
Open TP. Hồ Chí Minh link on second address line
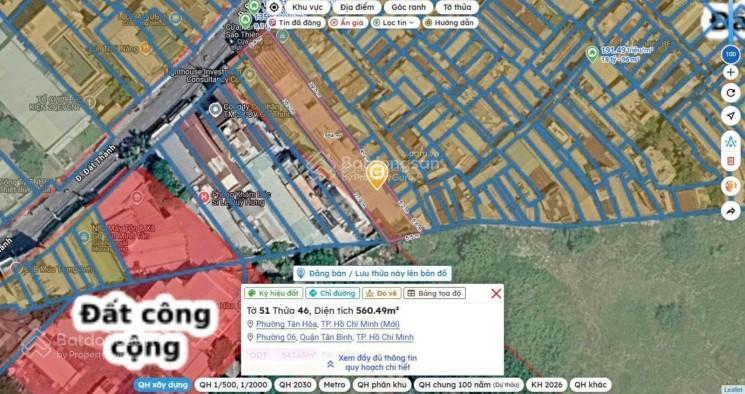point(385,337)
